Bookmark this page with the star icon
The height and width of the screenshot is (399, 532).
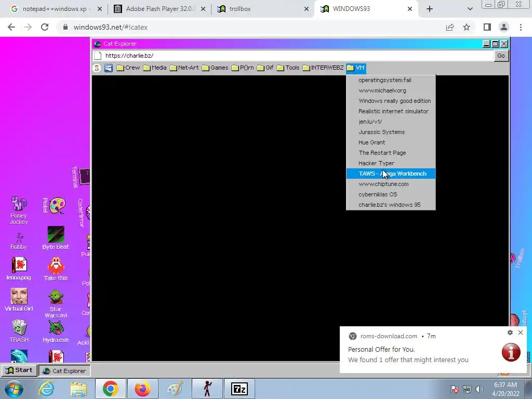click(467, 27)
